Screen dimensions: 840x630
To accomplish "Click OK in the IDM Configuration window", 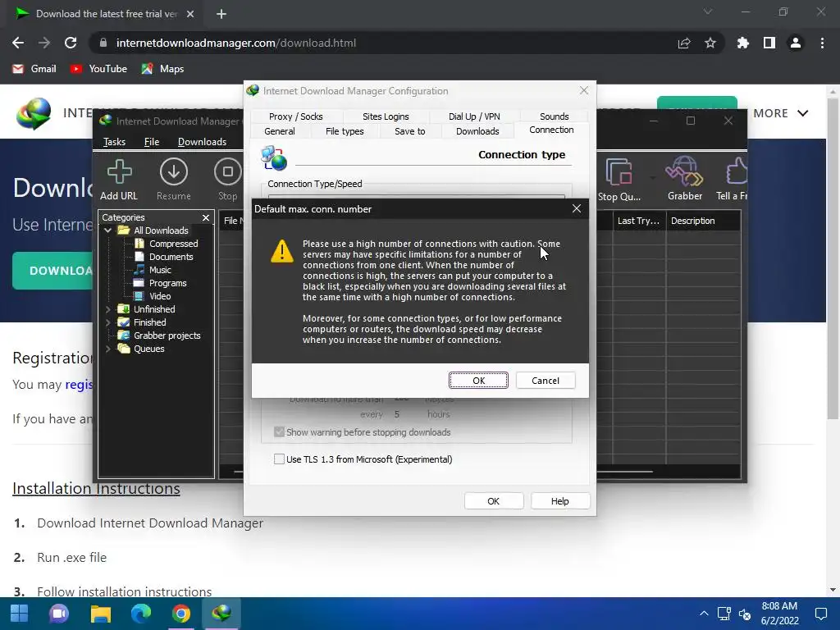I will [x=493, y=501].
